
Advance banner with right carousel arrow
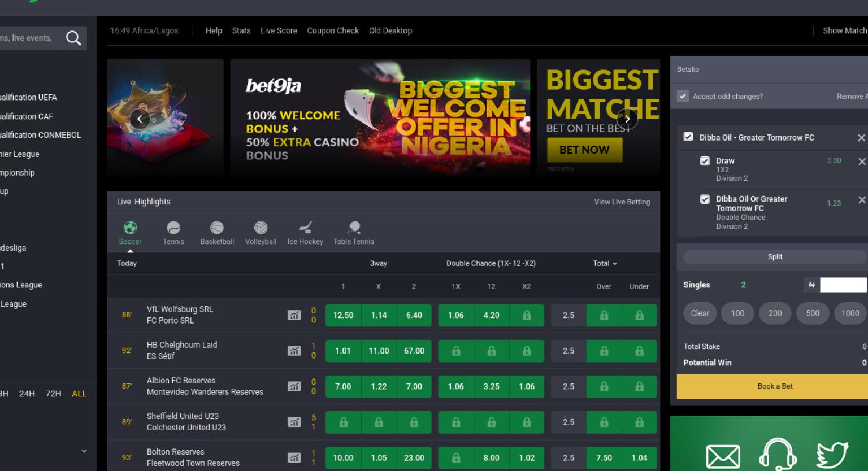(x=627, y=119)
